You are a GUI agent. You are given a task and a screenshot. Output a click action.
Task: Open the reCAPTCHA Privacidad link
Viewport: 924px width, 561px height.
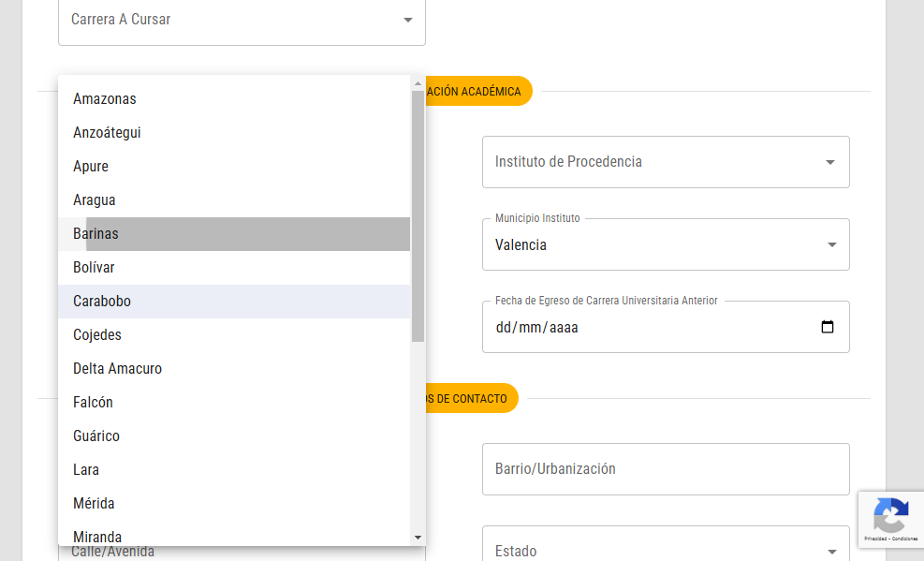(x=875, y=539)
